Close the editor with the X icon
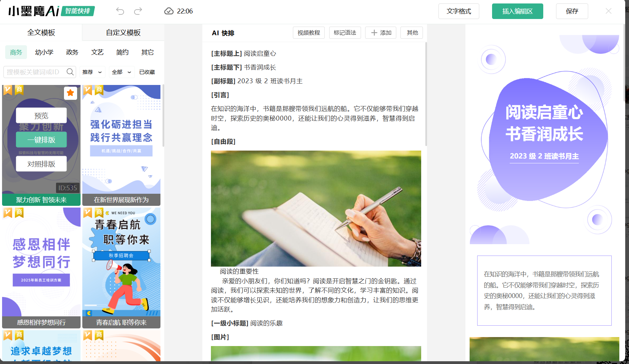This screenshot has width=629, height=364. [x=609, y=11]
